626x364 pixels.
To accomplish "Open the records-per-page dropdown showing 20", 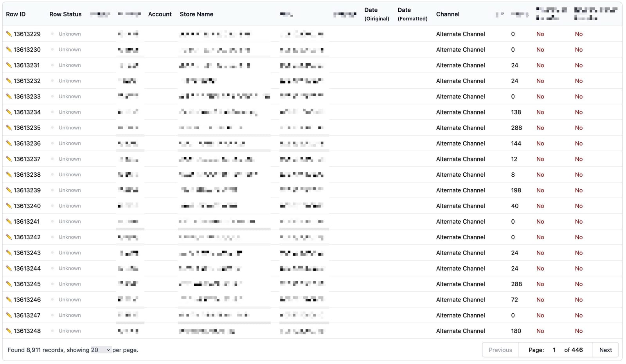I will tap(100, 350).
